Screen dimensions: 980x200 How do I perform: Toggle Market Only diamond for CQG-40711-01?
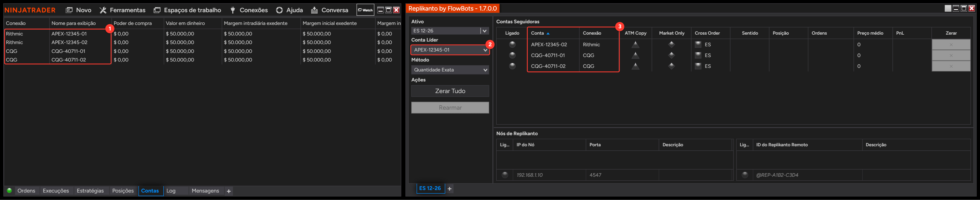pos(672,55)
